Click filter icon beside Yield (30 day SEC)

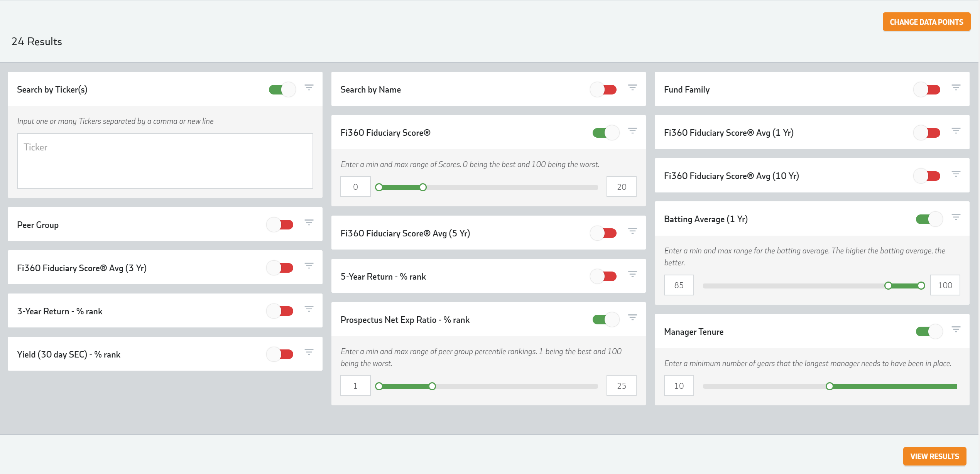coord(309,352)
